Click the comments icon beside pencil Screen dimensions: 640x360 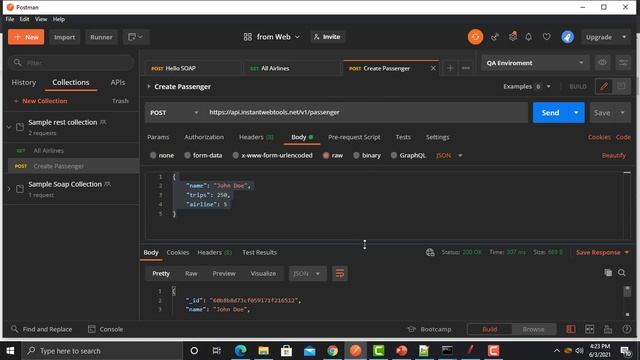click(621, 87)
